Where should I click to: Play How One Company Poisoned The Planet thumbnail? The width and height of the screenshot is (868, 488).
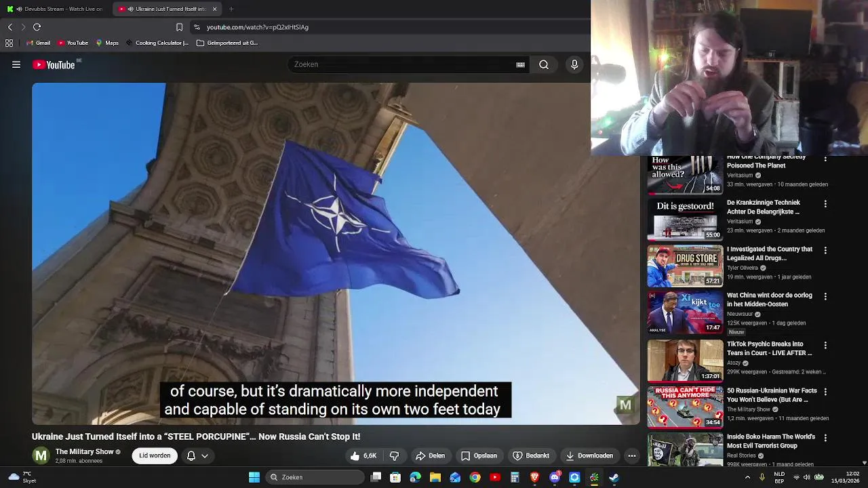click(685, 175)
